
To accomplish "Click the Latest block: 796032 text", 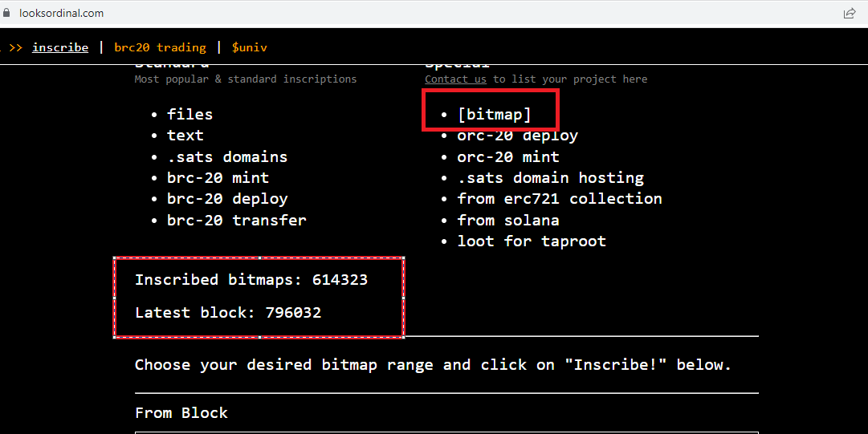I will coord(228,312).
